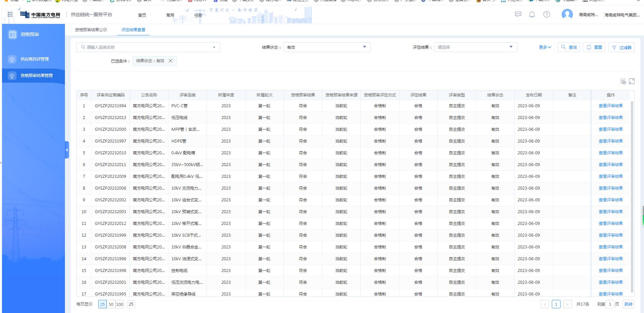
Task: Select 100 rows per page
Action: pyautogui.click(x=119, y=304)
